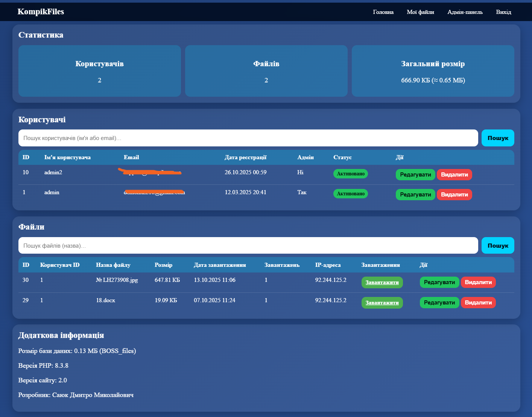The height and width of the screenshot is (417, 532).
Task: Focus the user search input field
Action: pyautogui.click(x=248, y=138)
